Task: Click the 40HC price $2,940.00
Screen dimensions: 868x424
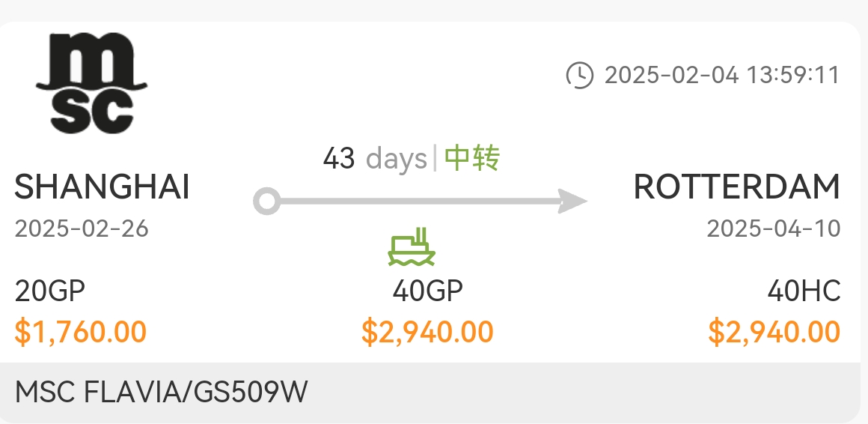Action: 774,331
